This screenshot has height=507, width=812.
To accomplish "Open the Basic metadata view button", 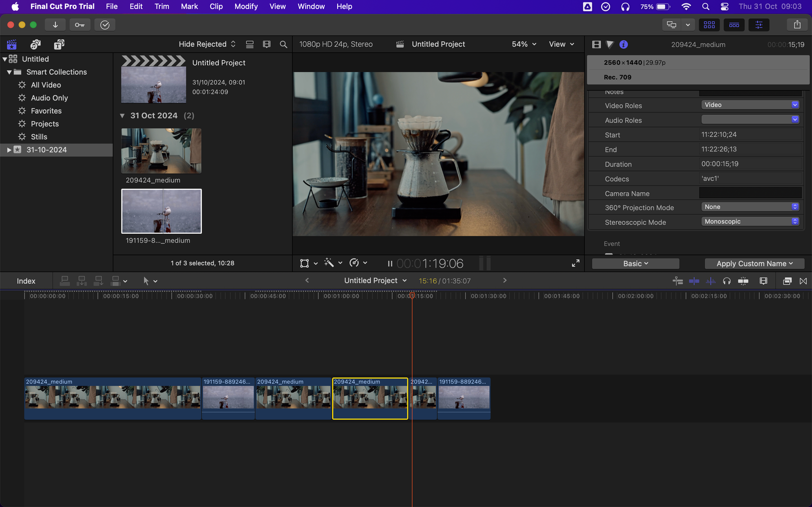I will (x=635, y=264).
